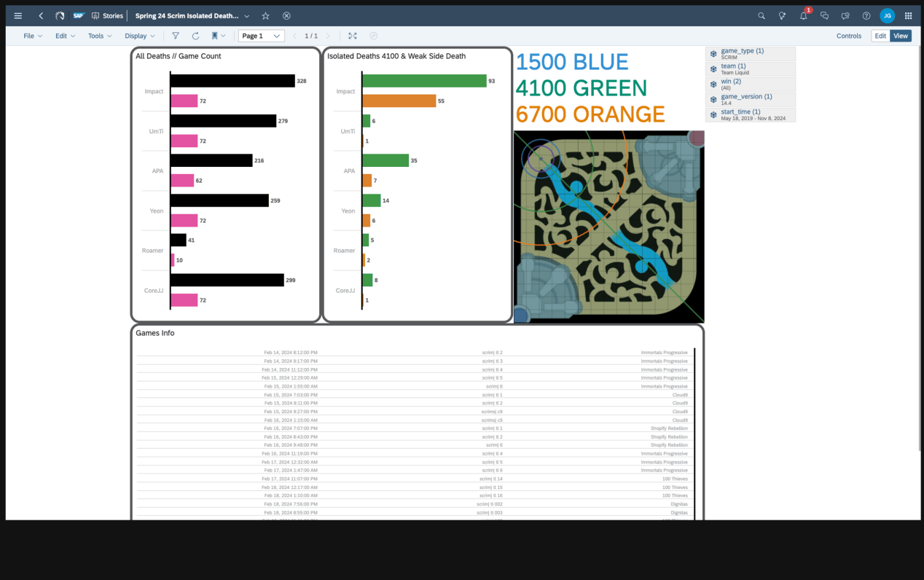The height and width of the screenshot is (580, 924).
Task: Refresh the story data
Action: point(195,36)
